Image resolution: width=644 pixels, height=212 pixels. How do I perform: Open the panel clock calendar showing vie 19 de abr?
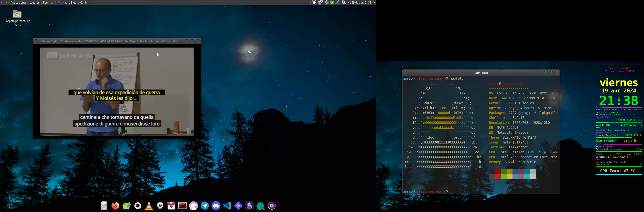coord(359,3)
